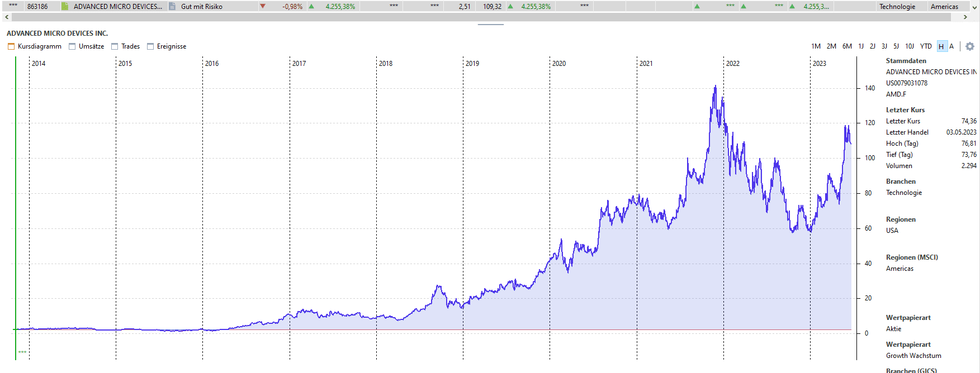The image size is (980, 373).
Task: Select the 2M time range
Action: tap(832, 46)
